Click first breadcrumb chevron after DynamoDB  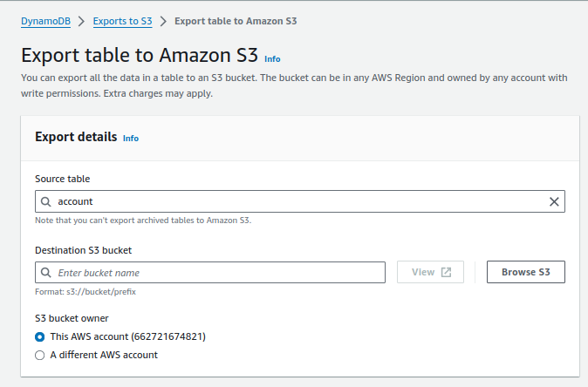pyautogui.click(x=81, y=21)
